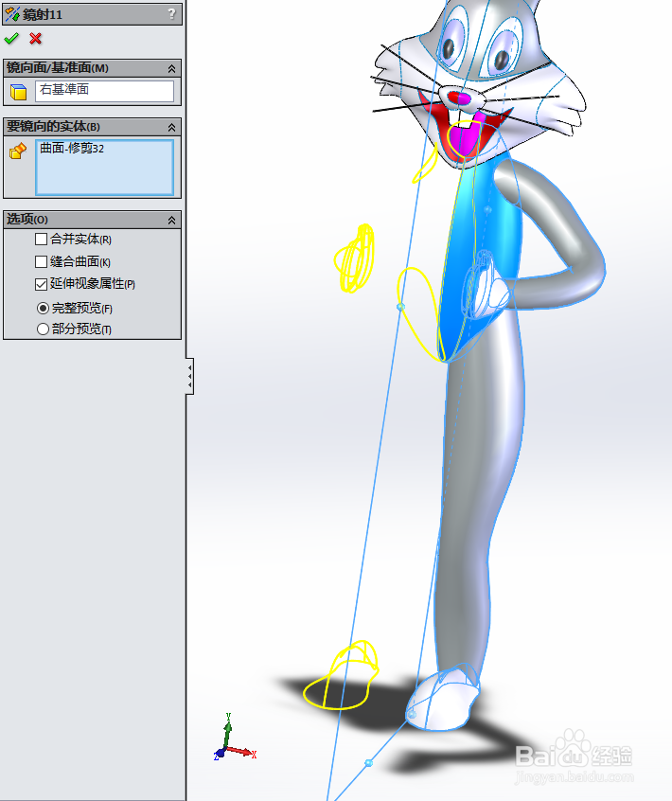Click the yellow mirrored hand preview

[x=354, y=258]
